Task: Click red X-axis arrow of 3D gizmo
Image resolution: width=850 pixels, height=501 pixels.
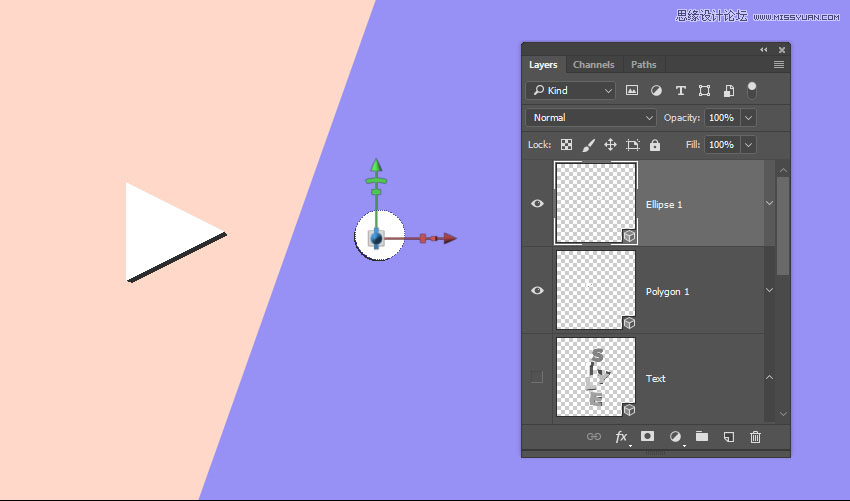Action: 450,238
